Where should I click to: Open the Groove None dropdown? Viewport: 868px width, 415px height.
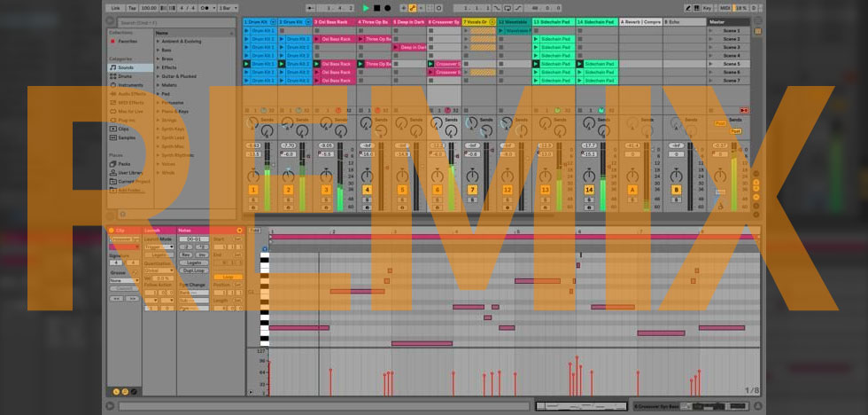[124, 281]
